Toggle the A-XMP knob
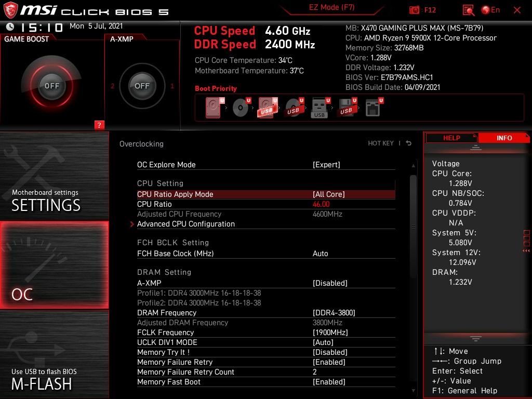Viewport: 532px width, 399px height. pyautogui.click(x=142, y=86)
